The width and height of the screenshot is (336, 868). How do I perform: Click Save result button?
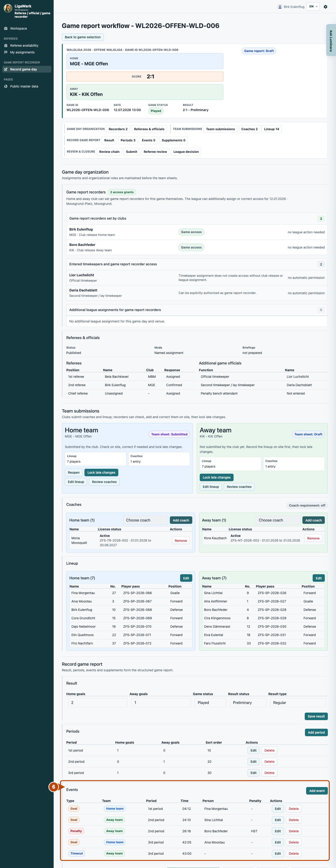tap(316, 716)
